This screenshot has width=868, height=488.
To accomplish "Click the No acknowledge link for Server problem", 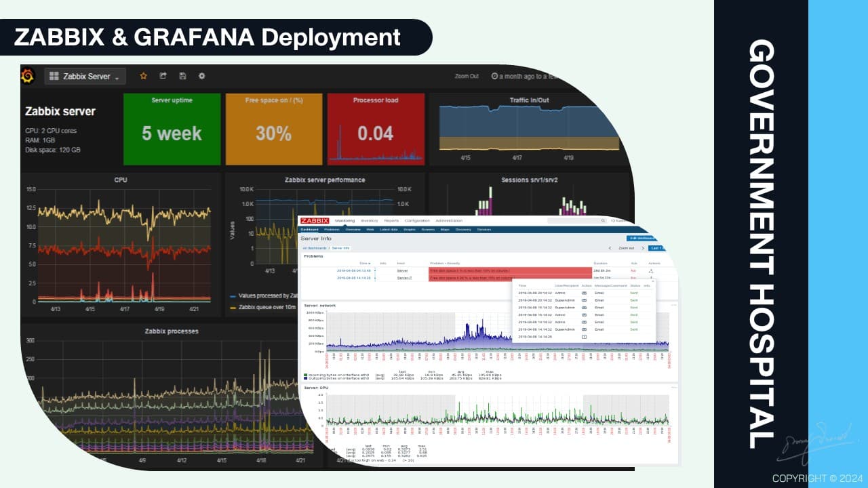I will point(633,270).
